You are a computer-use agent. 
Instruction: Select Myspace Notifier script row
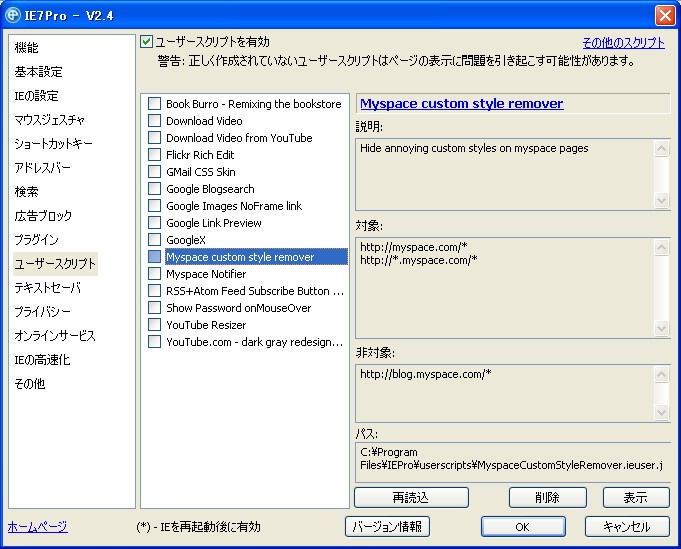click(x=206, y=274)
